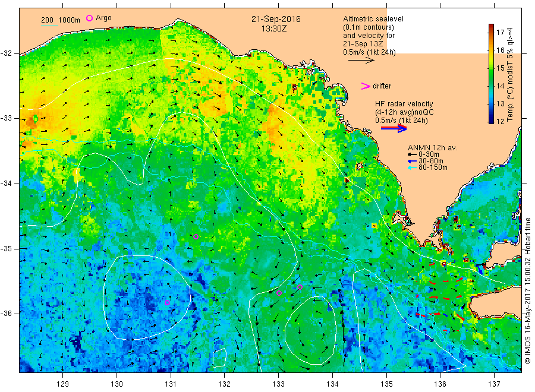Click the small closed contour near 132E bottom
This screenshot has width=535, height=392.
(x=220, y=358)
